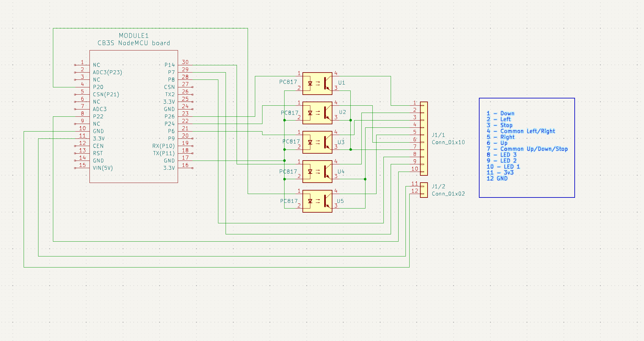
Task: Click the ADC3(P23) pin label
Action: pos(107,72)
